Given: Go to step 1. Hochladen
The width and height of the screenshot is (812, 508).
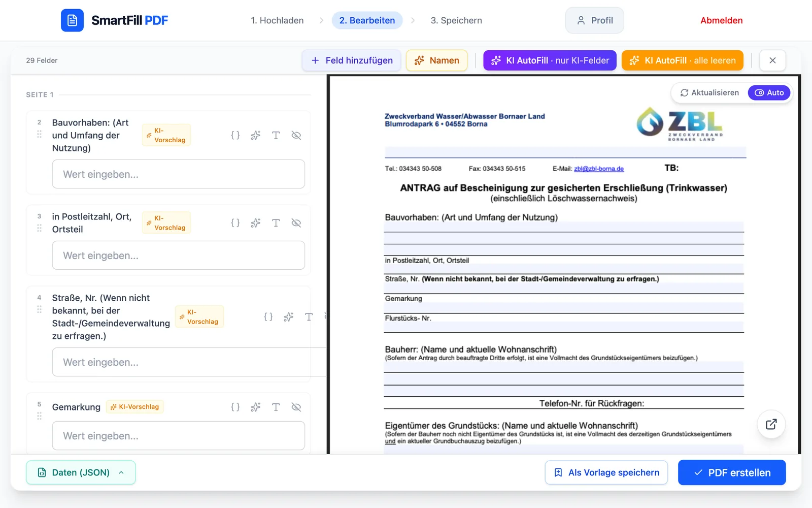Looking at the screenshot, I should coord(277,20).
